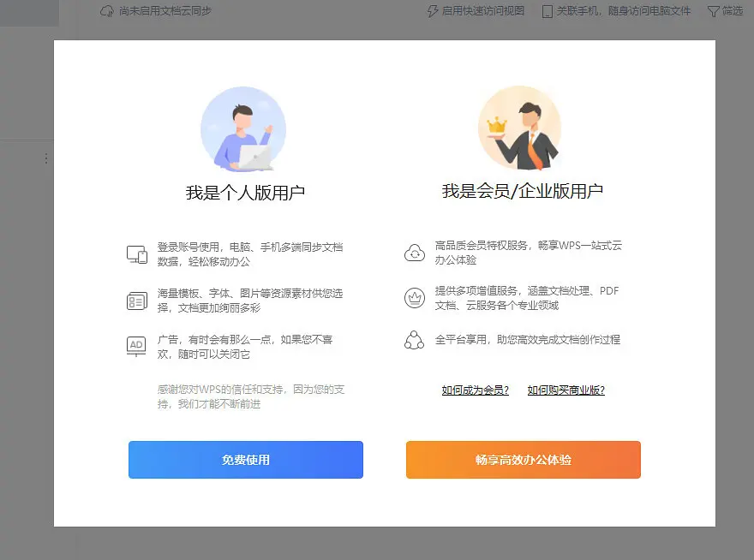Click 启用快速访问视图 in top bar

(x=482, y=11)
